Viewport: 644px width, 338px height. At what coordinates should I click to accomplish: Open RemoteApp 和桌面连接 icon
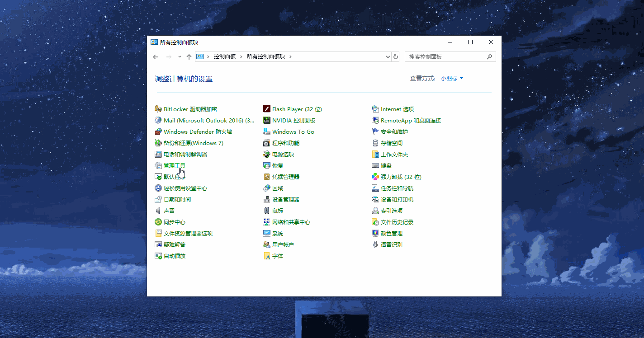(x=375, y=120)
